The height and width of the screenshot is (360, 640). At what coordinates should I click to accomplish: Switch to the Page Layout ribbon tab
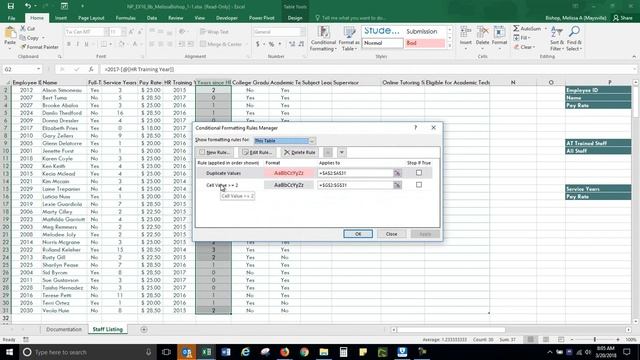click(91, 18)
